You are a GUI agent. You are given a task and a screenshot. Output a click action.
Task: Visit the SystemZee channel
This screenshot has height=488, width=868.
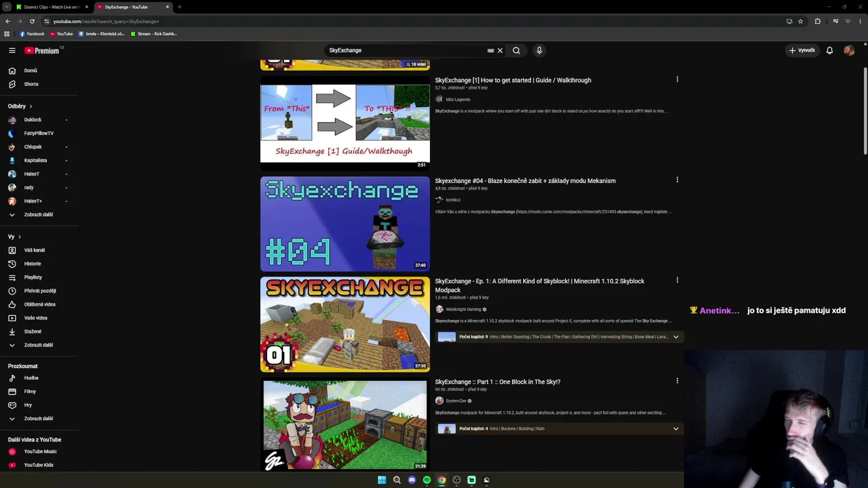tap(456, 401)
